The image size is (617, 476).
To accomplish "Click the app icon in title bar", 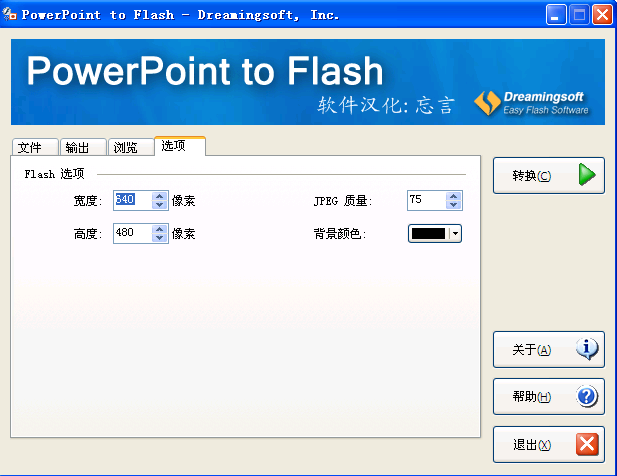I will pyautogui.click(x=9, y=15).
